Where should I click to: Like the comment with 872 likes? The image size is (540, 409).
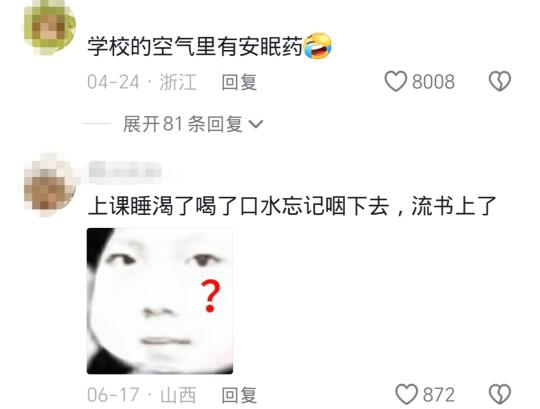tap(406, 395)
